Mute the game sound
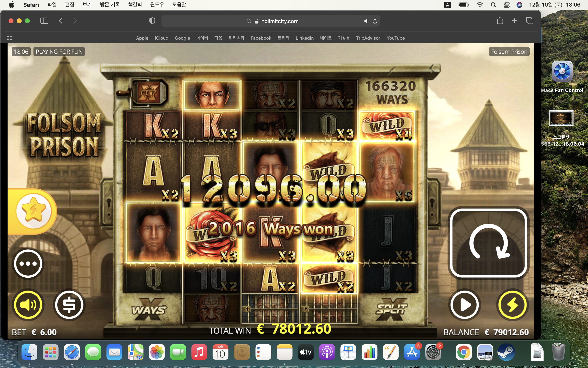This screenshot has height=368, width=588. click(28, 305)
